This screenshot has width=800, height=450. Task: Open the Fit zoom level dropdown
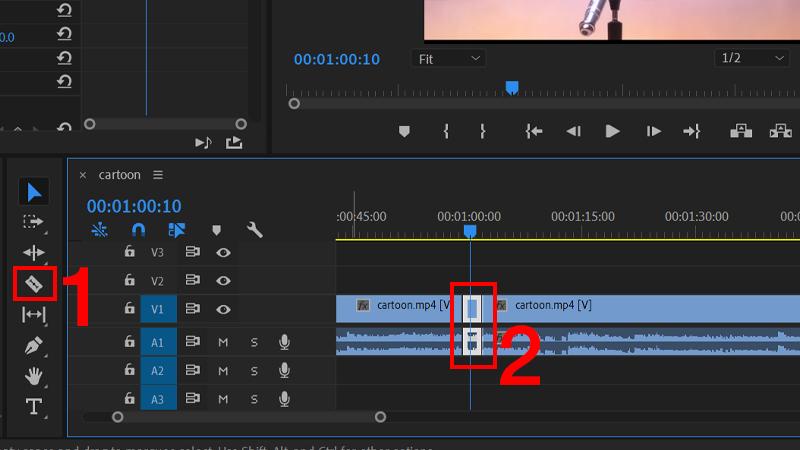[x=448, y=59]
